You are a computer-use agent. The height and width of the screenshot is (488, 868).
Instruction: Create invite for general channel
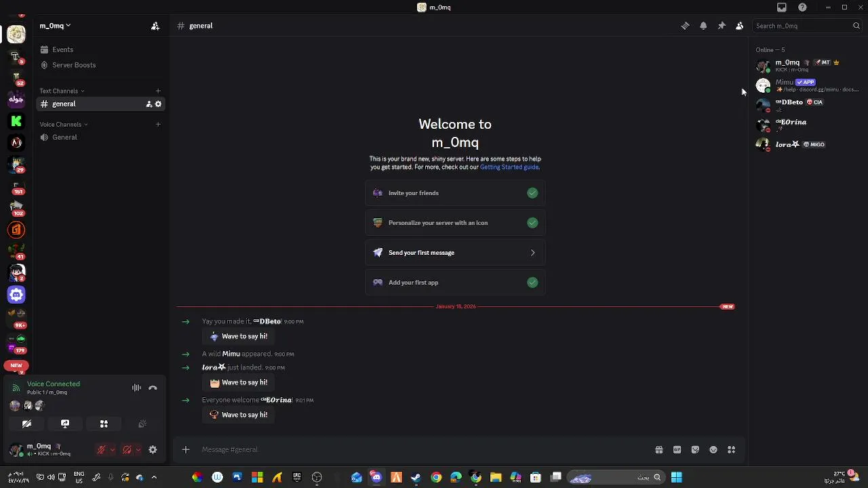(149, 104)
